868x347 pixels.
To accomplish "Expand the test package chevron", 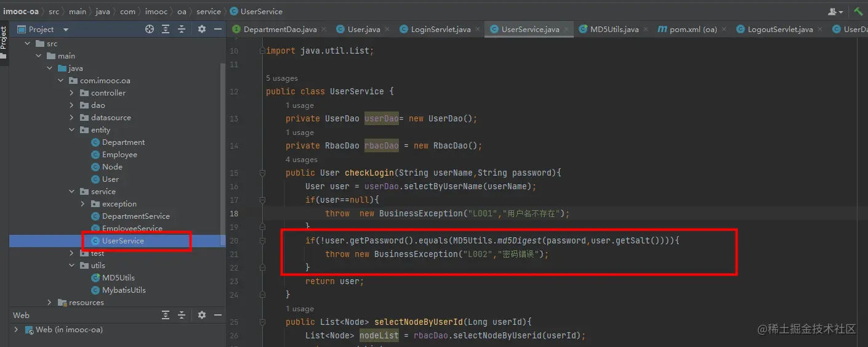I will point(72,253).
